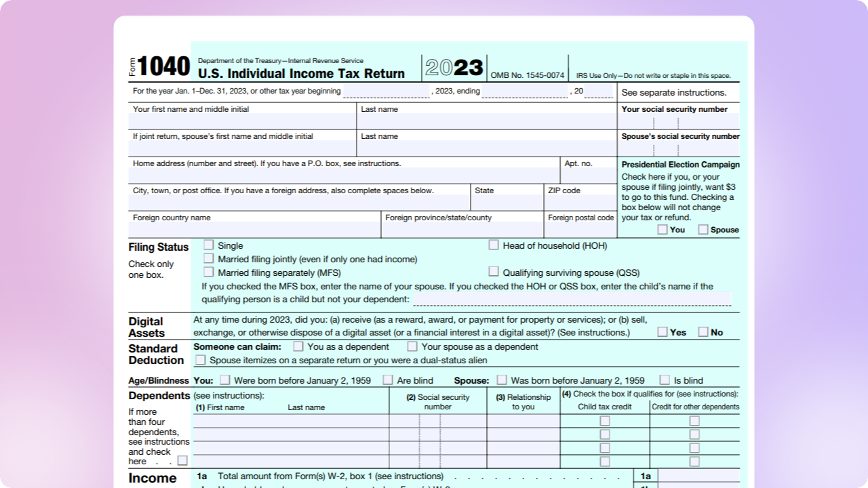Click the Apt. no. field
This screenshot has height=488, width=868.
click(589, 176)
